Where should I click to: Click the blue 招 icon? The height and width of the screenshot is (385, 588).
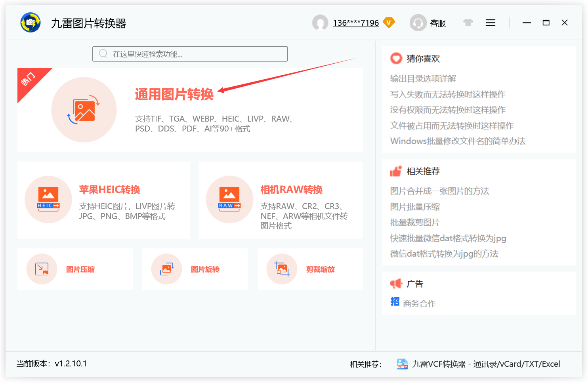coord(395,301)
